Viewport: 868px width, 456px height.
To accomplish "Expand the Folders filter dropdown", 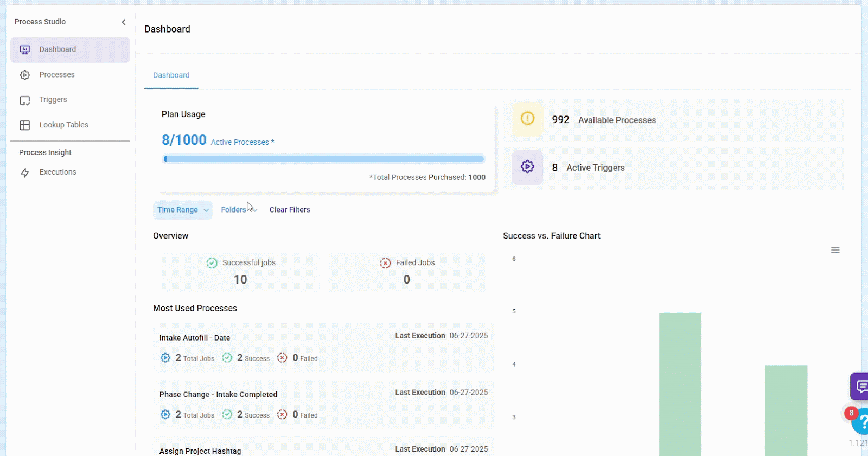I will (x=238, y=210).
